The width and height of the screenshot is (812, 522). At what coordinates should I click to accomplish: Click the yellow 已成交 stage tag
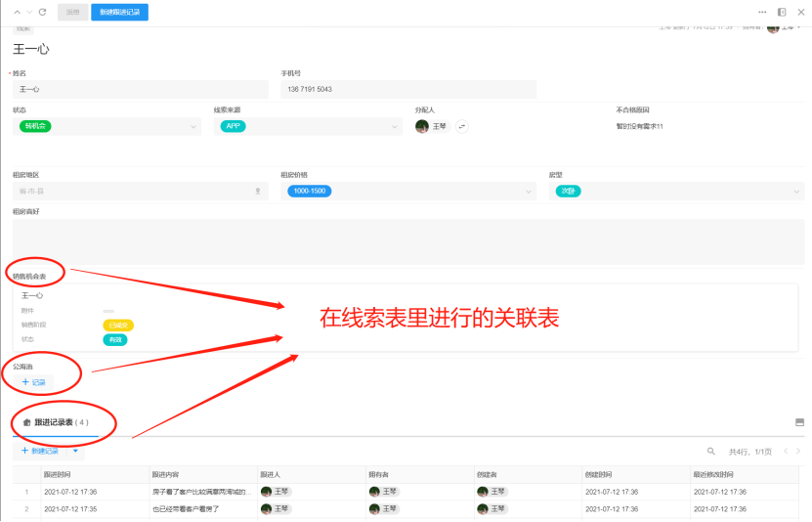click(x=118, y=326)
